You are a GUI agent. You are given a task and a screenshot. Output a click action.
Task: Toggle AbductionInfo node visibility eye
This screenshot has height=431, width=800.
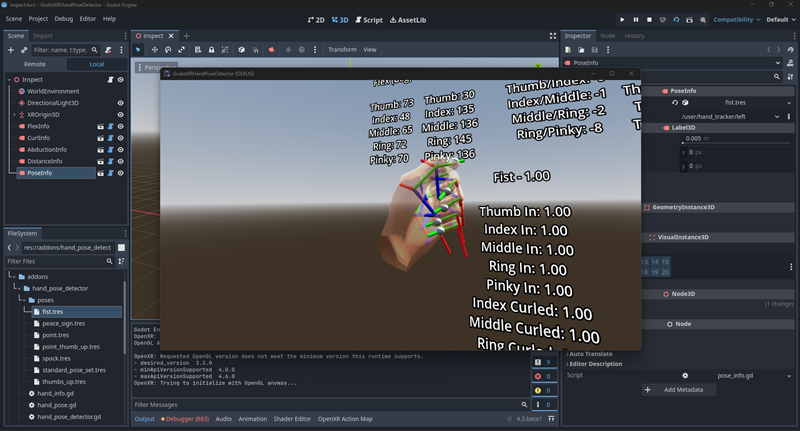120,149
